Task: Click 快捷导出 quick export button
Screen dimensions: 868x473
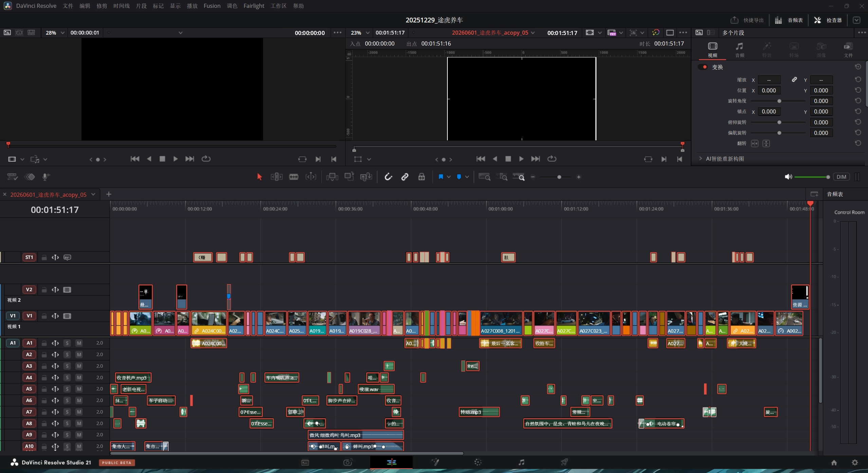Action: pyautogui.click(x=747, y=20)
